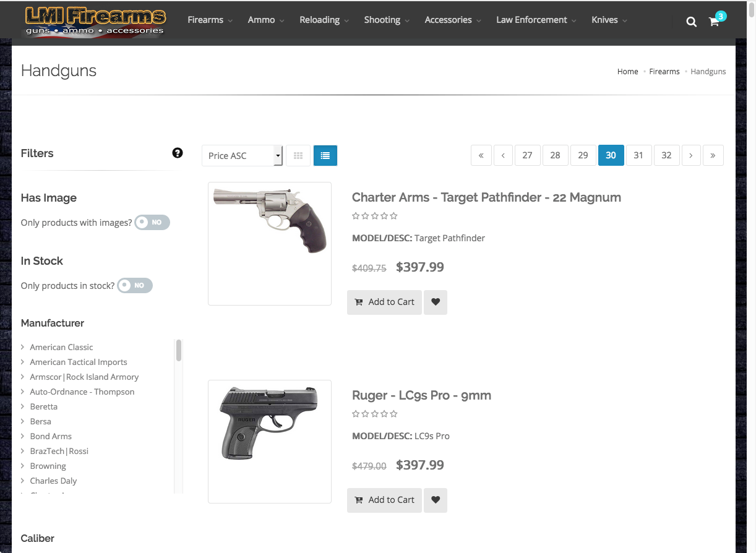The image size is (756, 553).
Task: Open the search magnifier icon
Action: tap(692, 22)
